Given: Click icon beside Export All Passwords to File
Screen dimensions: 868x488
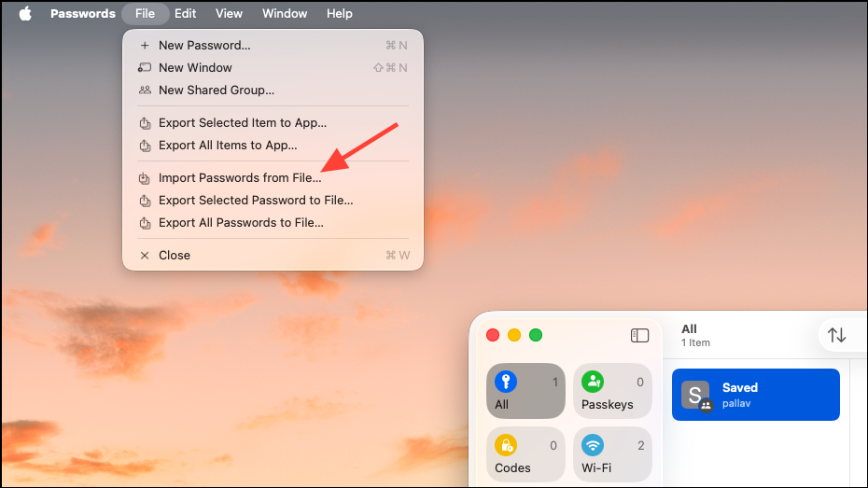Looking at the screenshot, I should coord(145,222).
